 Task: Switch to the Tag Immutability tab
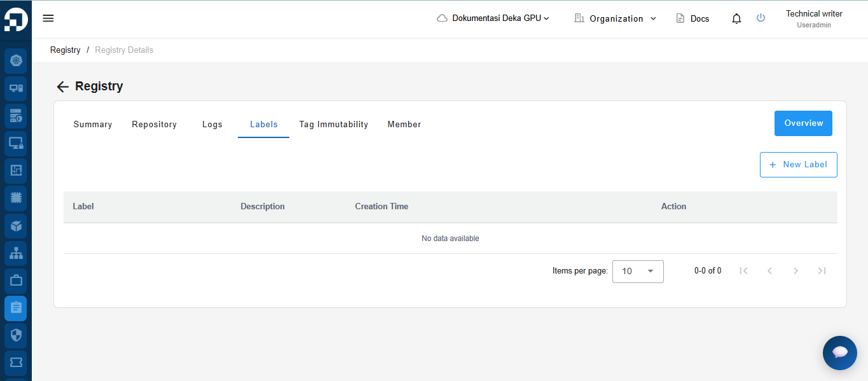[x=333, y=125]
